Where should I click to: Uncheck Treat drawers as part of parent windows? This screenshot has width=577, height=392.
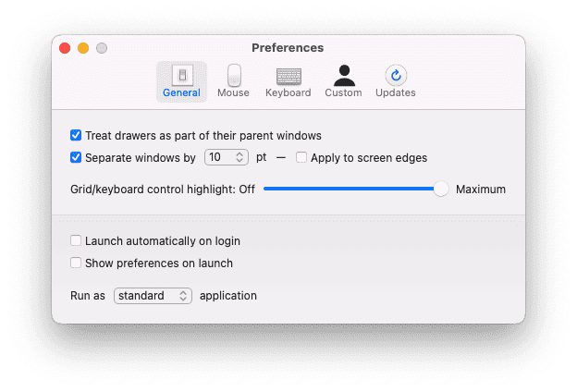(76, 135)
